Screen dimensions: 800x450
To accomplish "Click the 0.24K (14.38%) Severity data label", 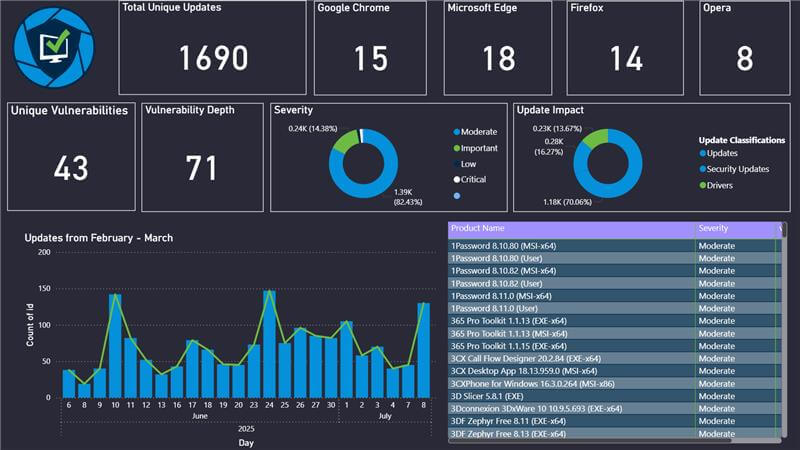I will (312, 129).
